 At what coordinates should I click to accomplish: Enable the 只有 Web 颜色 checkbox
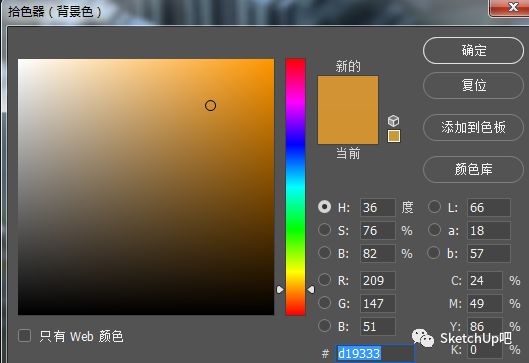coord(24,336)
